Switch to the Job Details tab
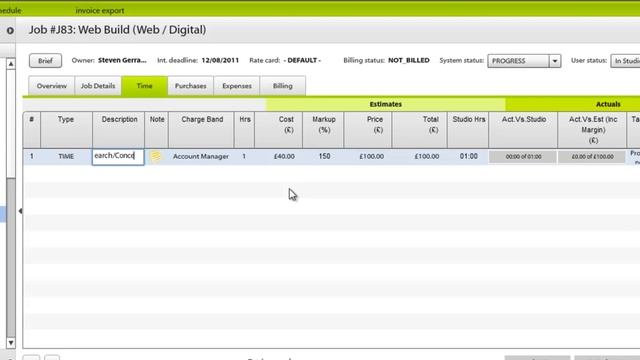 point(98,86)
